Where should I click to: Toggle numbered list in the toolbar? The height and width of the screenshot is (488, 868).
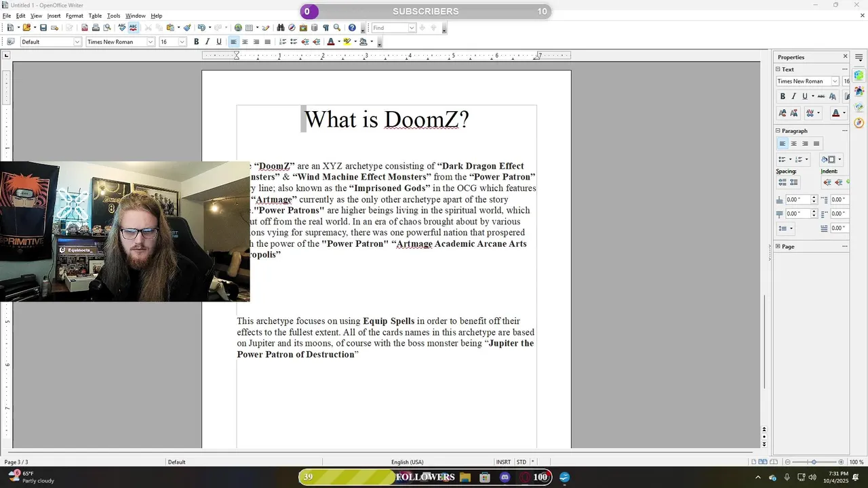283,42
